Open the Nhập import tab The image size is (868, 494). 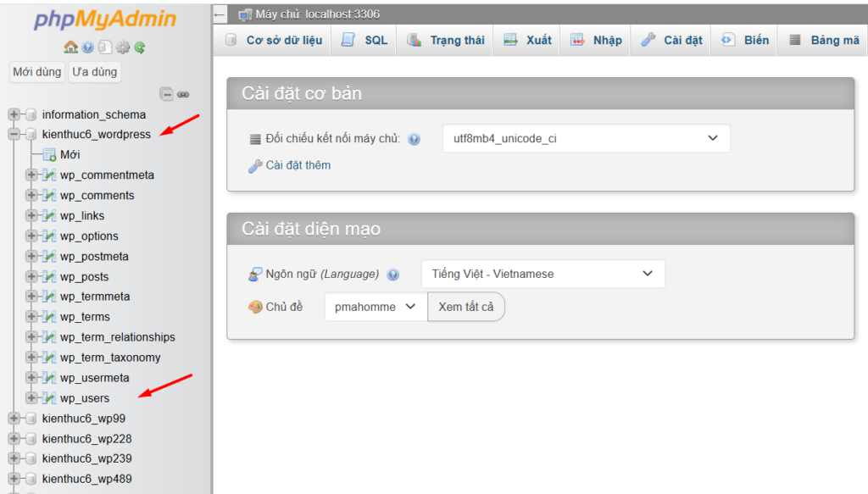point(596,41)
